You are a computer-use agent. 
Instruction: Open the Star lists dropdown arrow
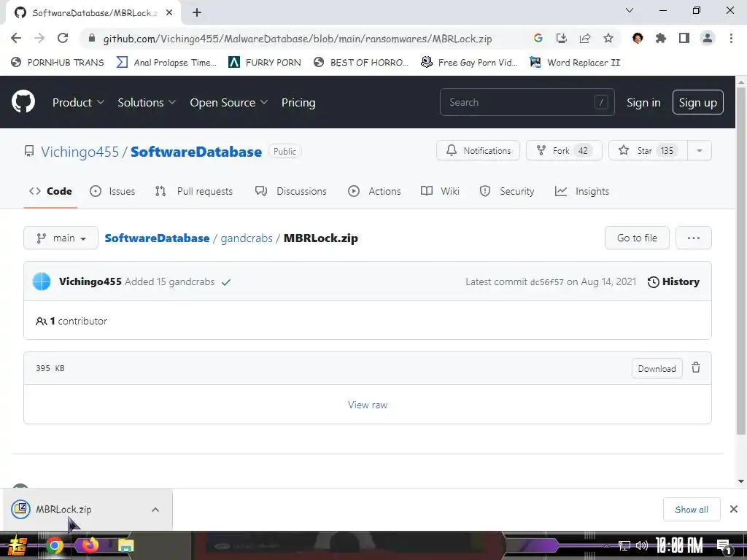click(700, 150)
